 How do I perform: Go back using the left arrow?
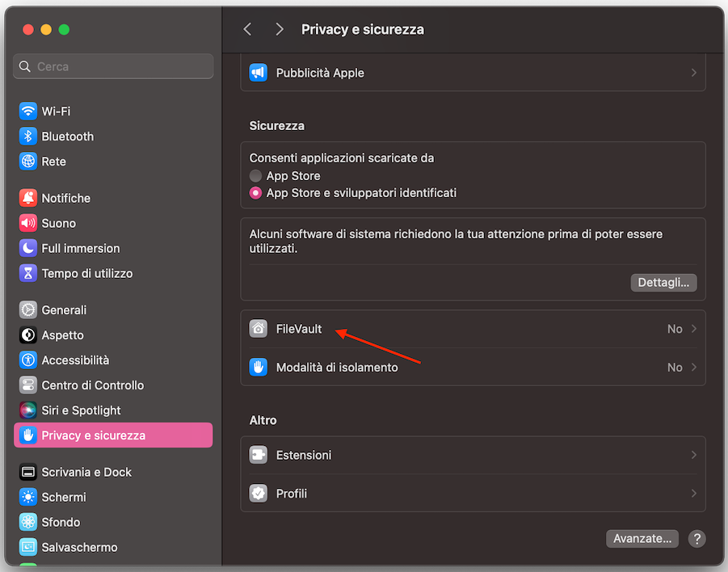tap(247, 28)
